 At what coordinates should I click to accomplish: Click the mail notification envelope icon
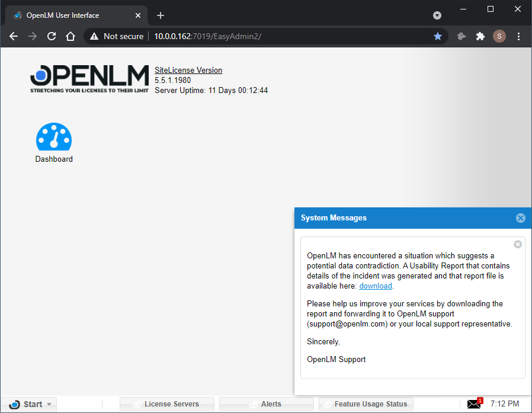473,404
